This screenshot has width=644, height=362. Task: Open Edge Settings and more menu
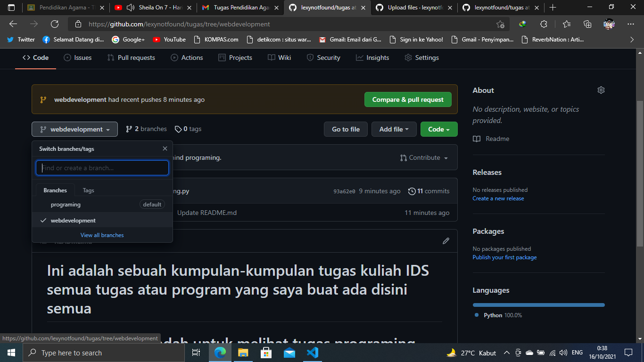[631, 24]
